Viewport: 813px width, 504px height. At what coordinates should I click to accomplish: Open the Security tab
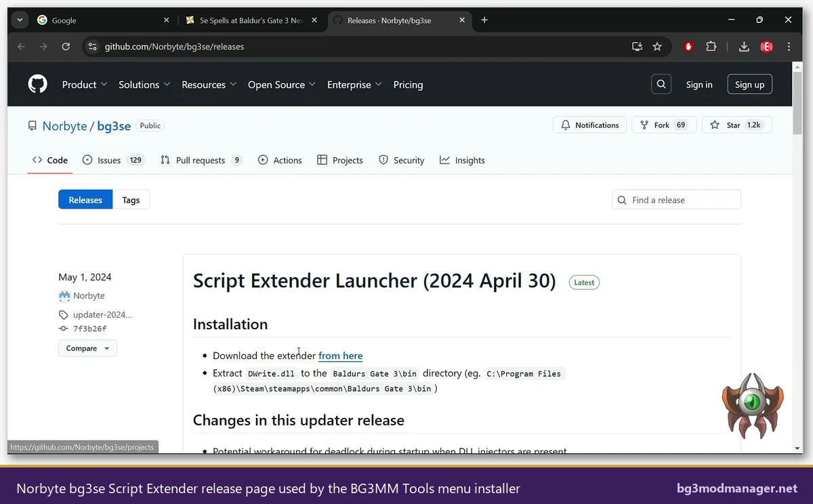402,161
